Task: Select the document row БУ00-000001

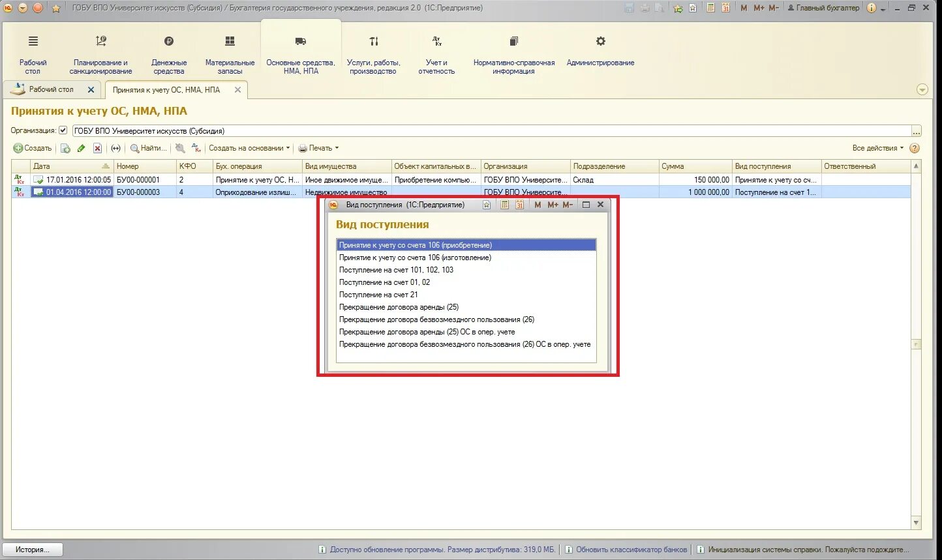Action: 461,179
